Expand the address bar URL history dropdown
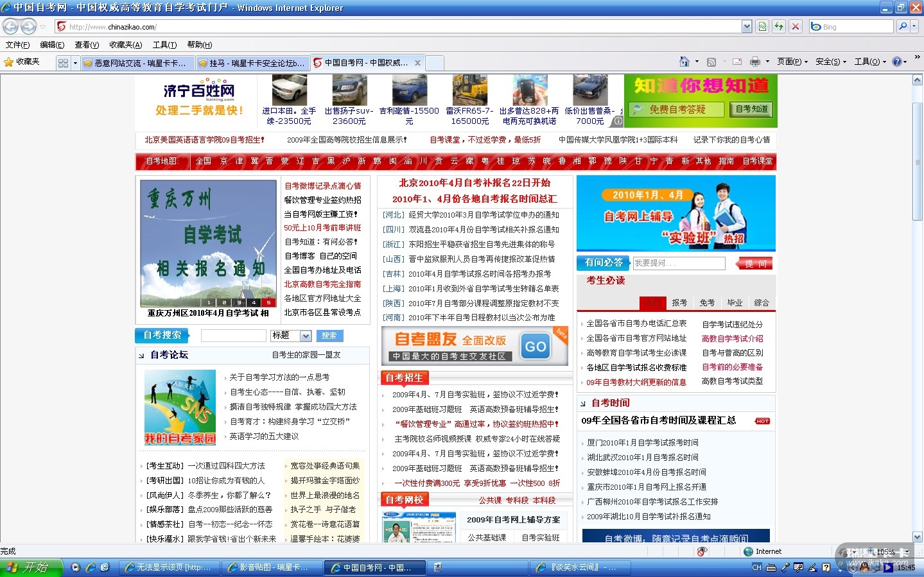 coord(747,26)
